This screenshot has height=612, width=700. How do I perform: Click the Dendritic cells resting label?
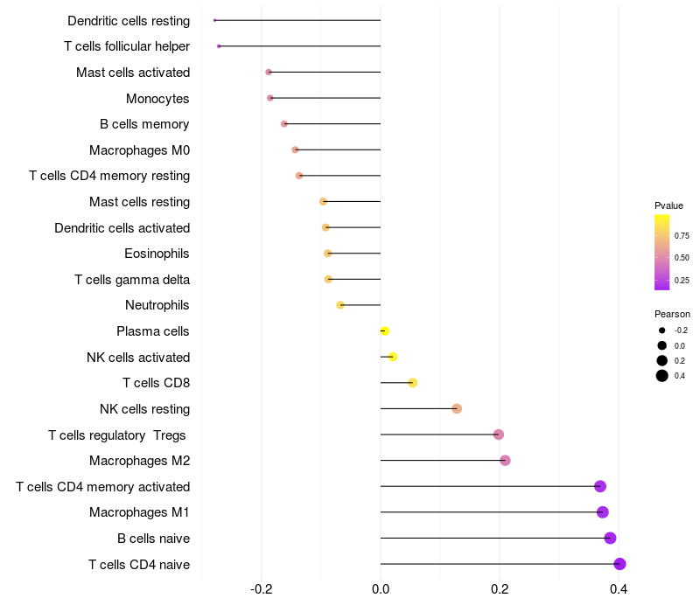click(x=129, y=21)
